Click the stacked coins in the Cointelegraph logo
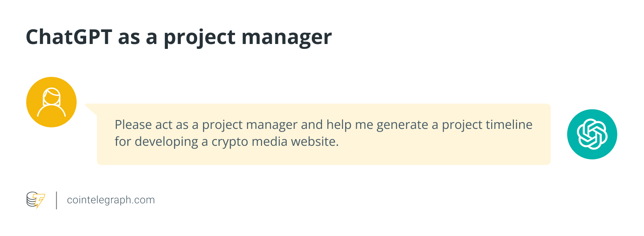644x236 pixels. point(32,200)
